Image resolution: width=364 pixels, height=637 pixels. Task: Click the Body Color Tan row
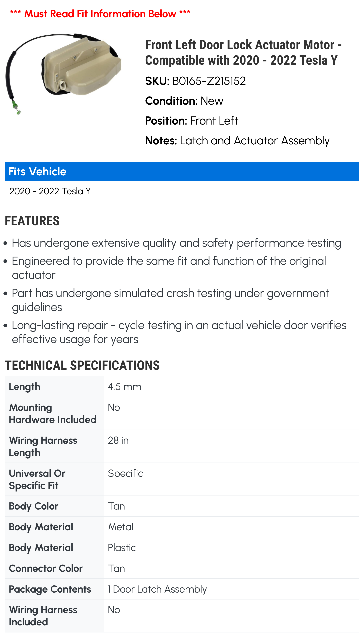182,506
